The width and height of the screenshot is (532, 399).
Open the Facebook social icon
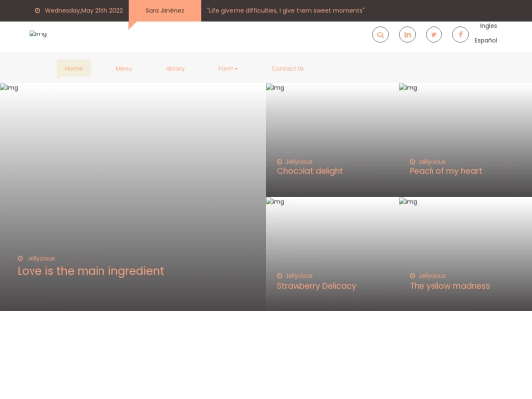460,34
